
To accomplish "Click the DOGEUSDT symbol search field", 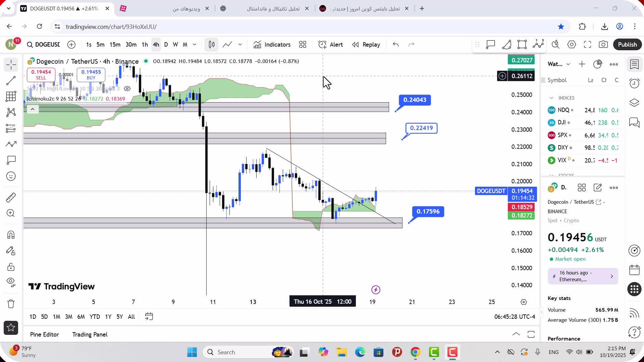I will pyautogui.click(x=44, y=45).
